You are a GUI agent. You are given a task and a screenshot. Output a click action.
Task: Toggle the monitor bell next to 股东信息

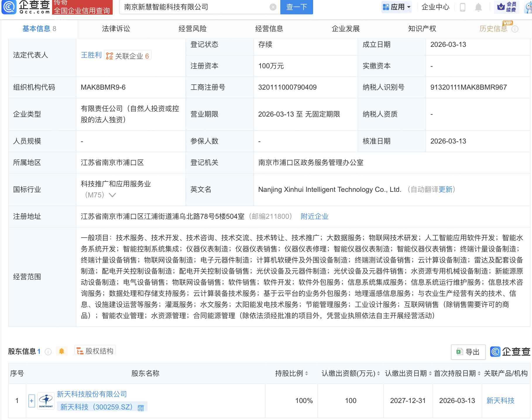coord(62,351)
